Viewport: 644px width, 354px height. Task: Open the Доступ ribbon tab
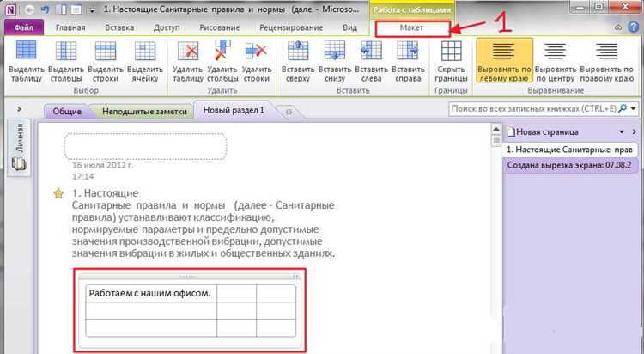[x=167, y=27]
